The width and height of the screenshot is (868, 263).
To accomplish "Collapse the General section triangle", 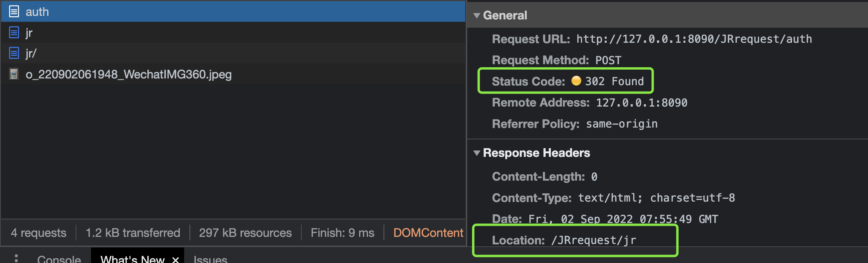I will (x=477, y=15).
